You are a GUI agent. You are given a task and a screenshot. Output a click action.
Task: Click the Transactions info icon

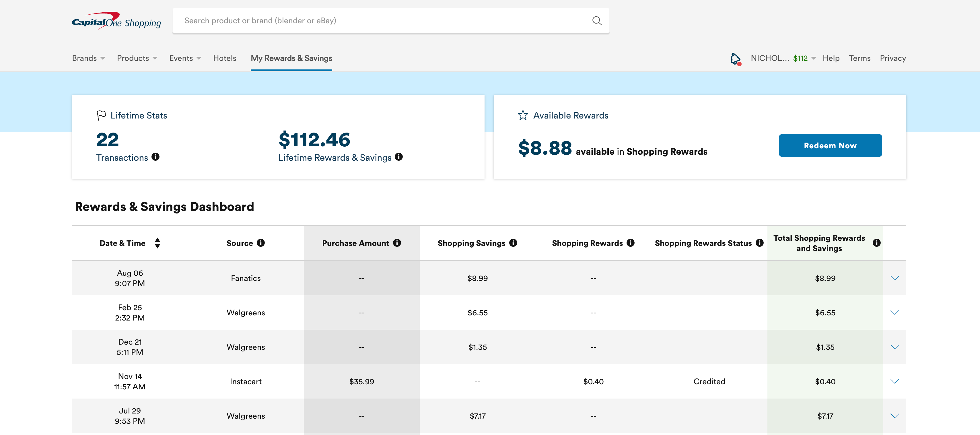tap(155, 157)
